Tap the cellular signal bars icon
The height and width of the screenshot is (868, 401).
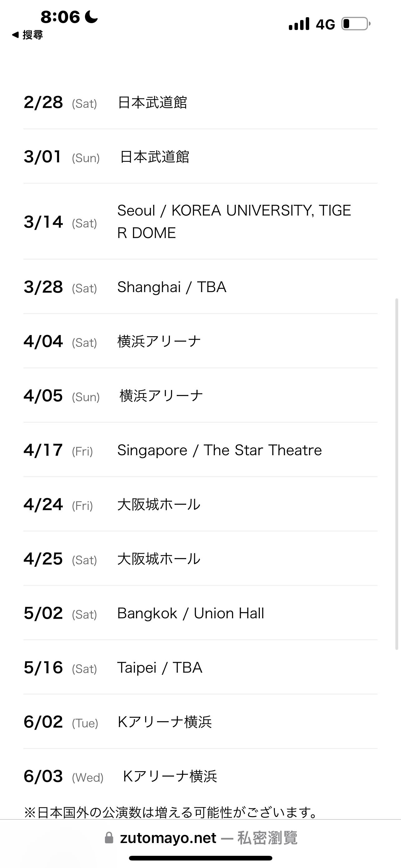pos(299,24)
